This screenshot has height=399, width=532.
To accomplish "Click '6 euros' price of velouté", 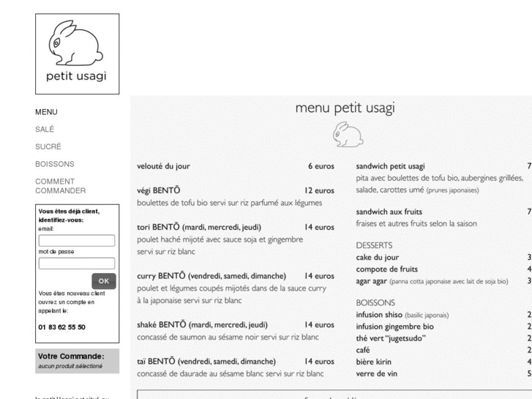I will (x=321, y=166).
